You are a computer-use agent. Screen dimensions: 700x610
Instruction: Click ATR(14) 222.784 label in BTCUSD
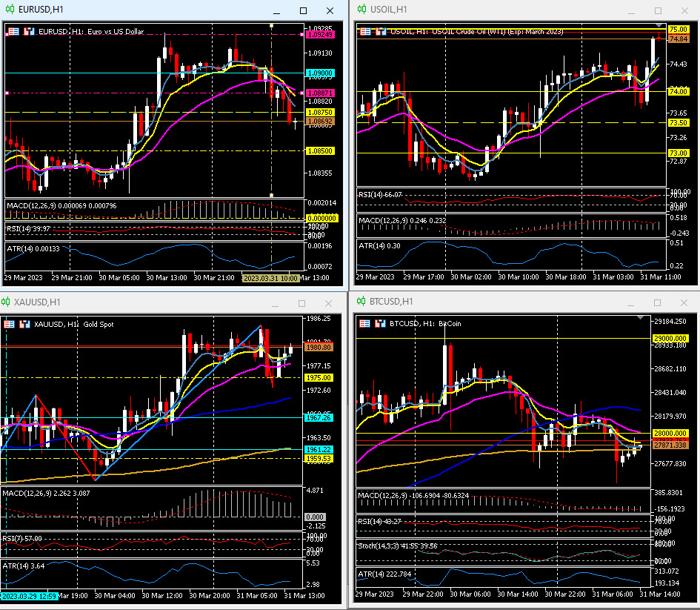click(385, 574)
